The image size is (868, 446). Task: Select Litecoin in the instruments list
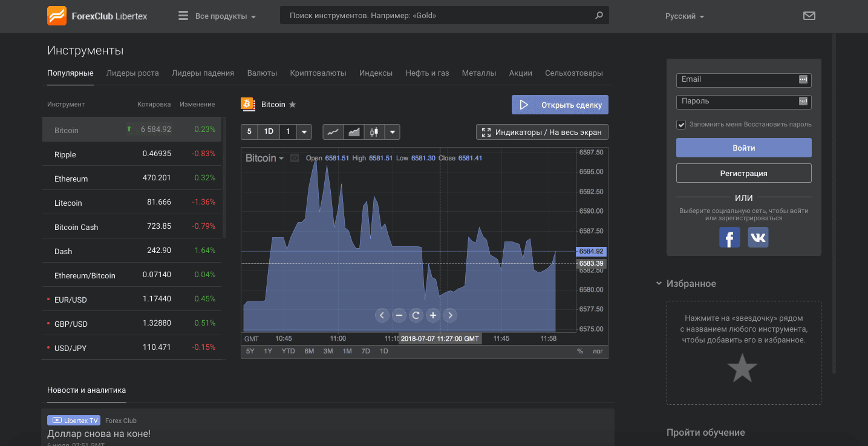coord(132,203)
